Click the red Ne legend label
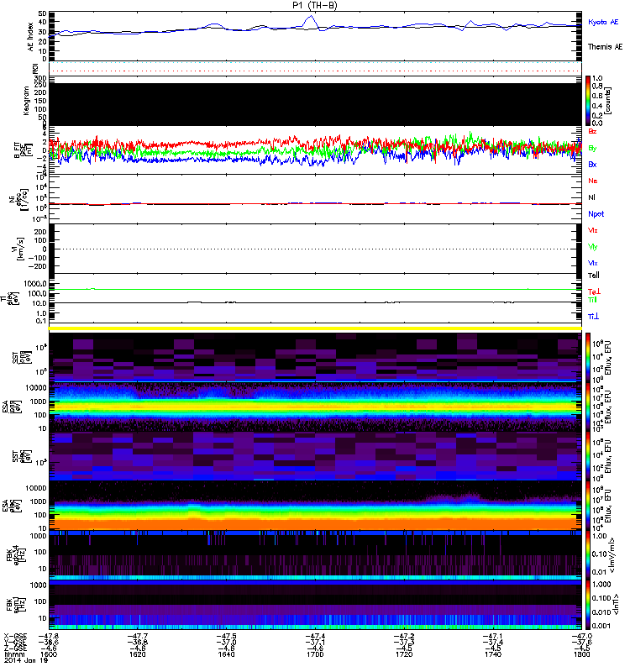This screenshot has height=672, width=630. [x=593, y=181]
